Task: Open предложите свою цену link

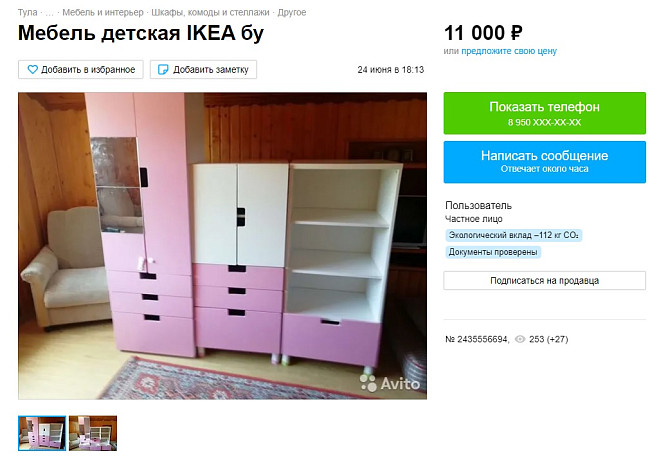Action: [x=509, y=51]
